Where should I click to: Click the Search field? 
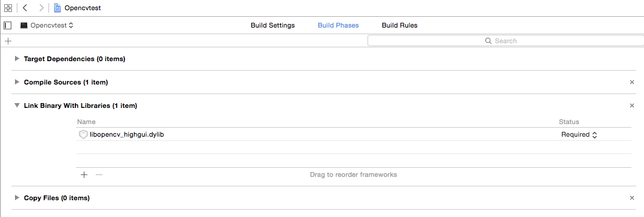[x=506, y=41]
